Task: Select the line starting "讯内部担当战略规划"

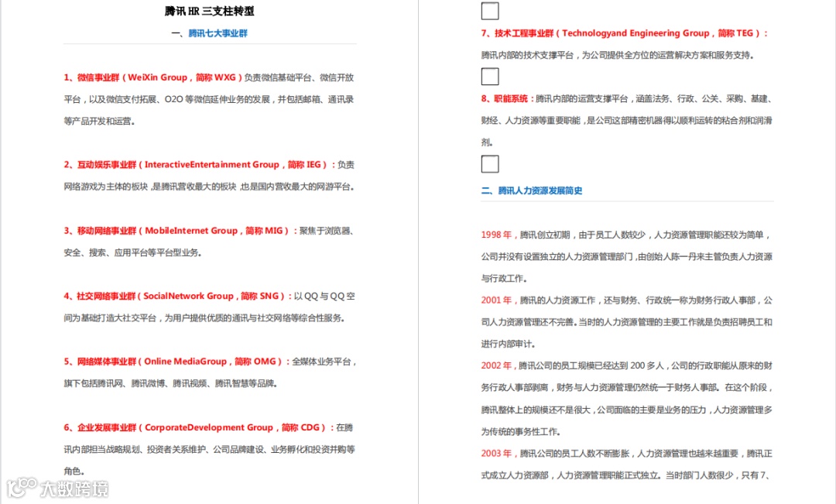Action: [210, 449]
